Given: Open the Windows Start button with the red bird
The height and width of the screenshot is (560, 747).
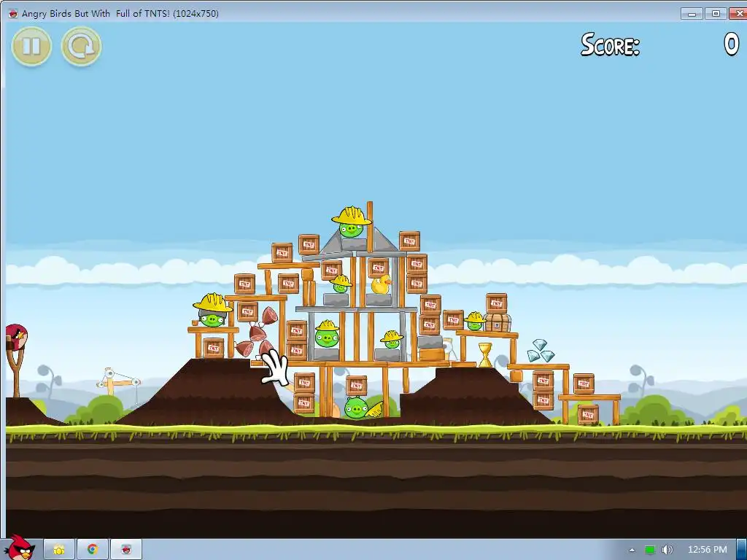Looking at the screenshot, I should click(x=18, y=548).
